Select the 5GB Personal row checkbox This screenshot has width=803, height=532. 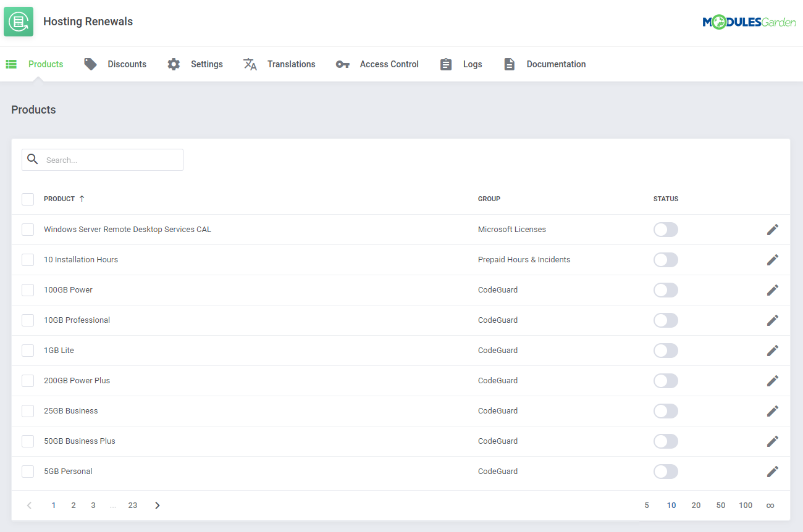(28, 472)
